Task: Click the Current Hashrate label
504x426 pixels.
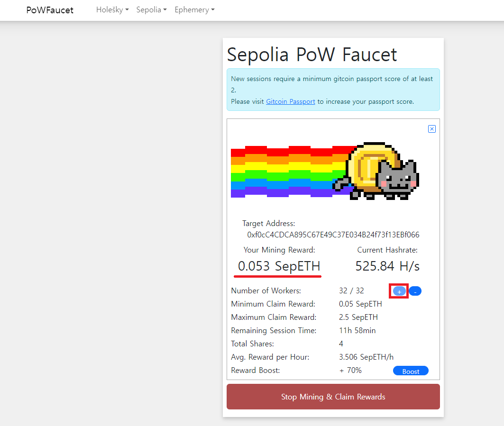Action: click(387, 250)
